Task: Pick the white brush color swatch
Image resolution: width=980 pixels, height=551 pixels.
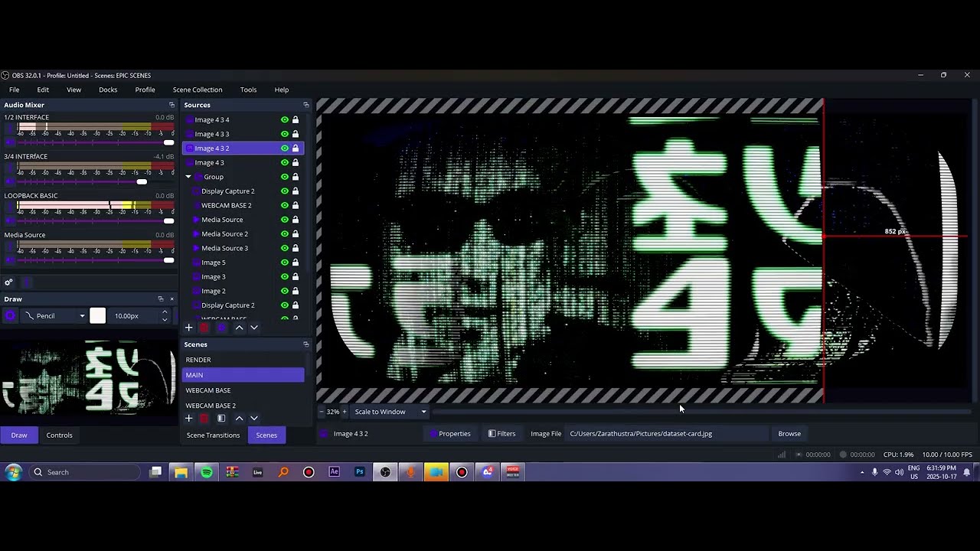Action: [97, 316]
